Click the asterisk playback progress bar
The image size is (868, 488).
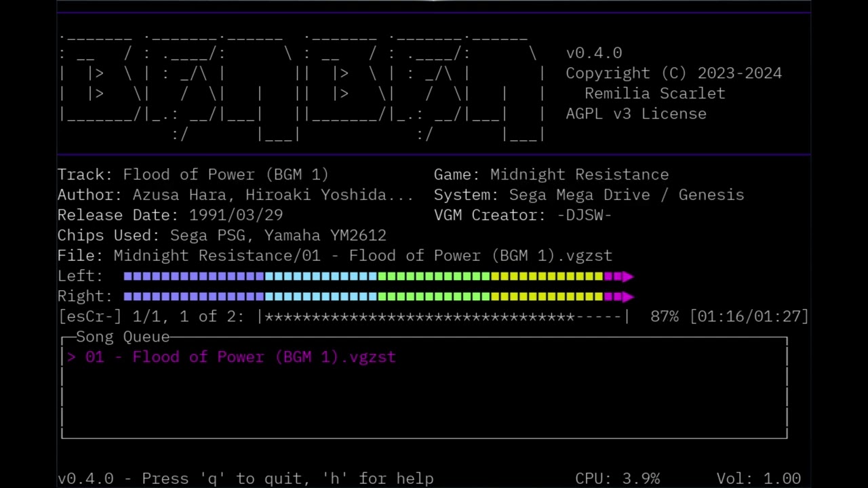[x=444, y=317]
